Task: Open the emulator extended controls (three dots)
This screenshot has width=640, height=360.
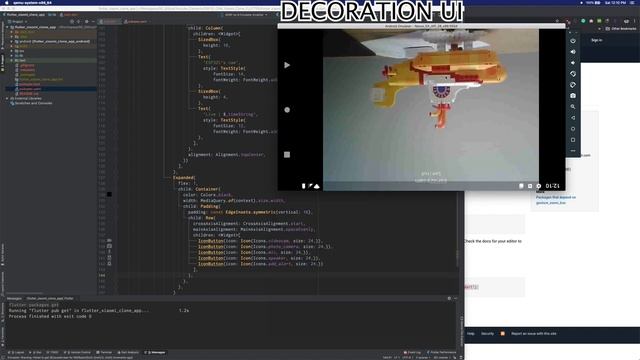Action: tap(573, 151)
